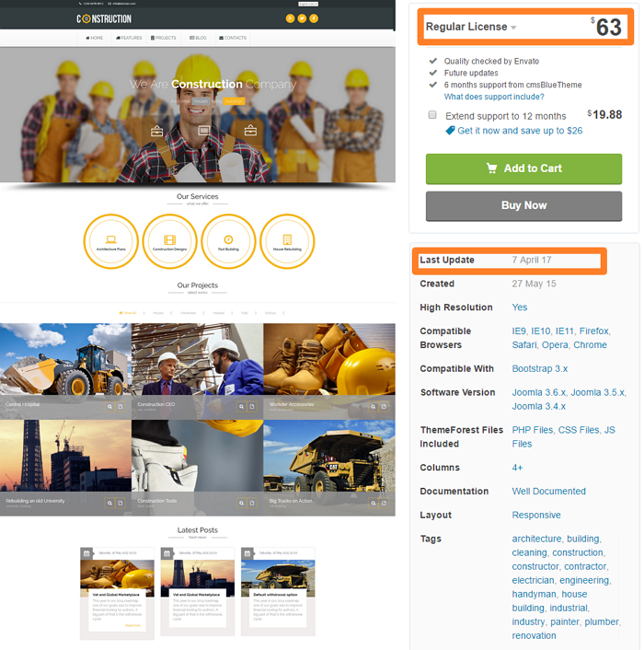This screenshot has height=650, width=644.
Task: Click the Last Update date 7 April 17
Action: tap(532, 260)
